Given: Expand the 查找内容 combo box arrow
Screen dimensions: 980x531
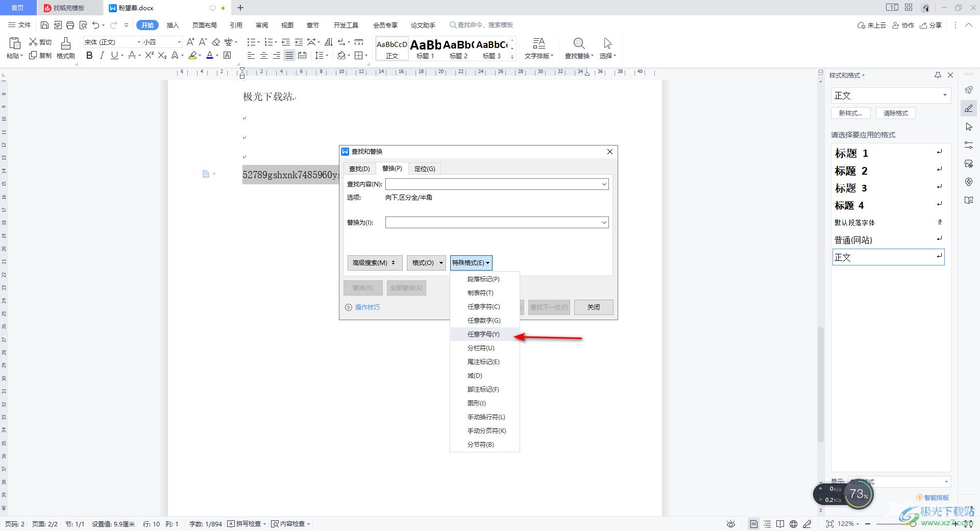Looking at the screenshot, I should click(x=604, y=184).
